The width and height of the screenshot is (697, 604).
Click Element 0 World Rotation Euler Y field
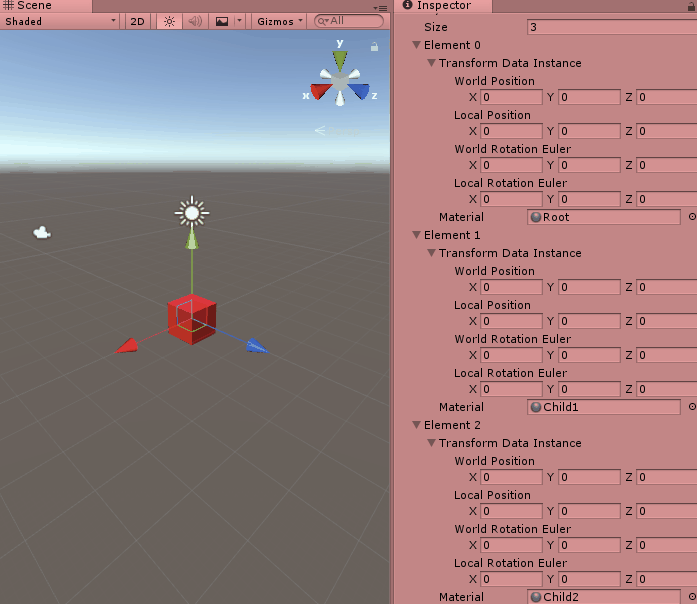click(x=589, y=165)
